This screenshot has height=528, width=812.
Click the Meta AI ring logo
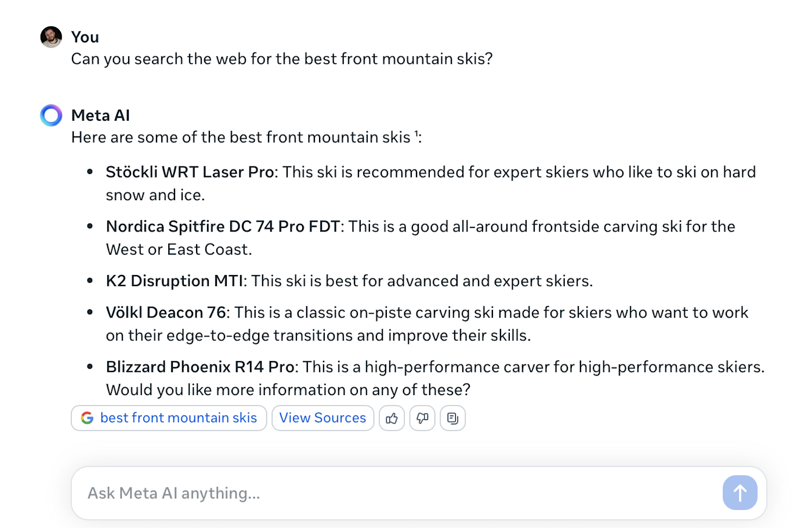click(x=51, y=115)
